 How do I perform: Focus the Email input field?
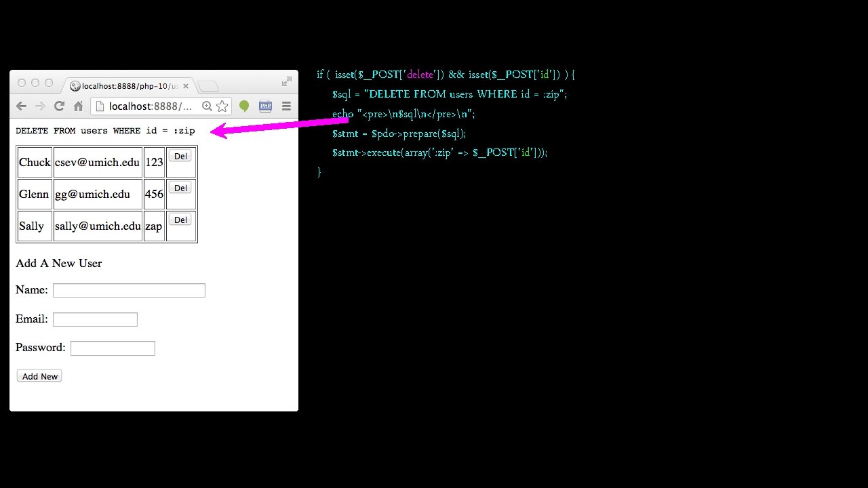point(94,319)
